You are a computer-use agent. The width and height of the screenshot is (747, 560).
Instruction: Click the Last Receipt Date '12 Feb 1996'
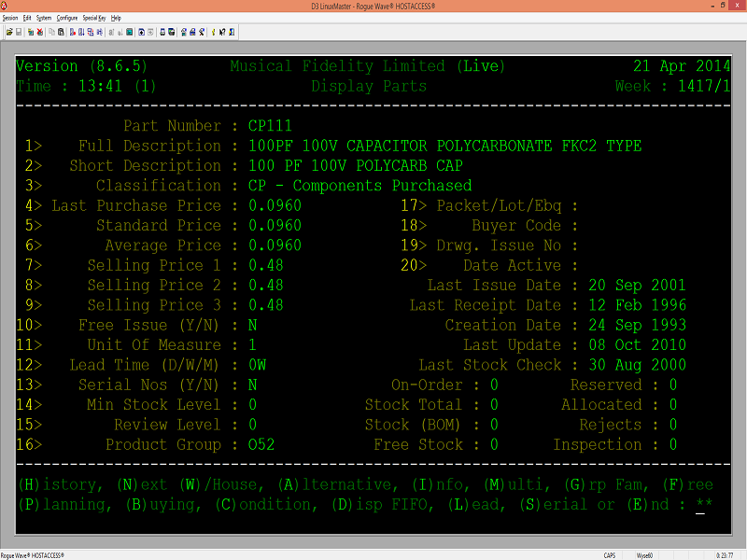[637, 305]
